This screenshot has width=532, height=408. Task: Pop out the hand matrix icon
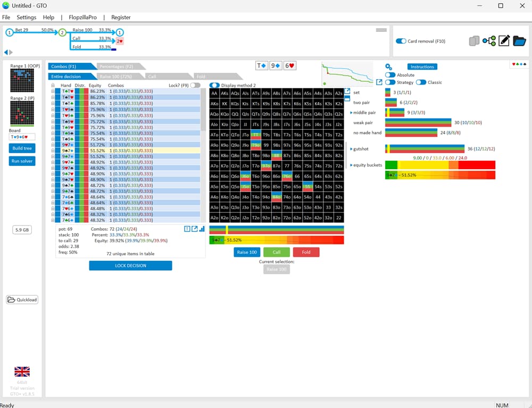click(347, 91)
